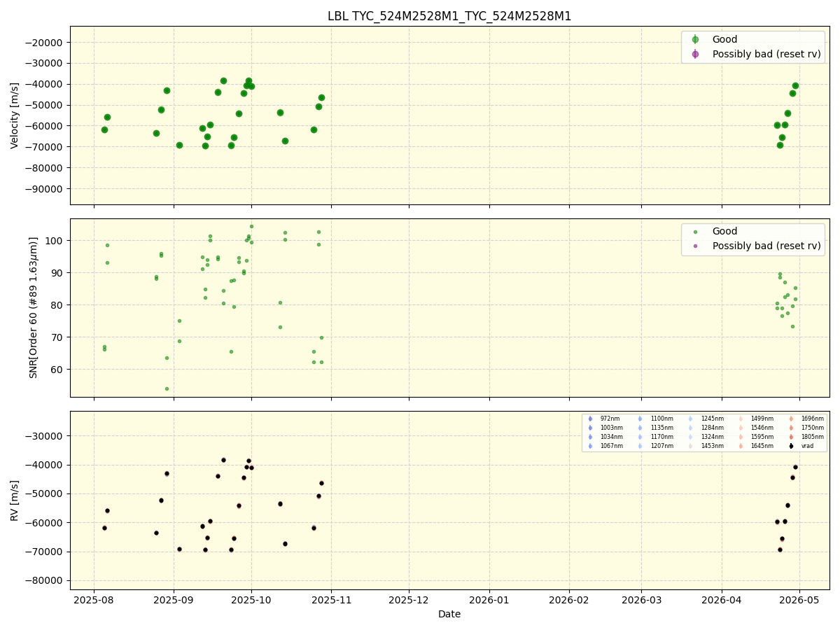Click the 2026-02 date tick label
The width and height of the screenshot is (840, 630).
click(x=569, y=600)
